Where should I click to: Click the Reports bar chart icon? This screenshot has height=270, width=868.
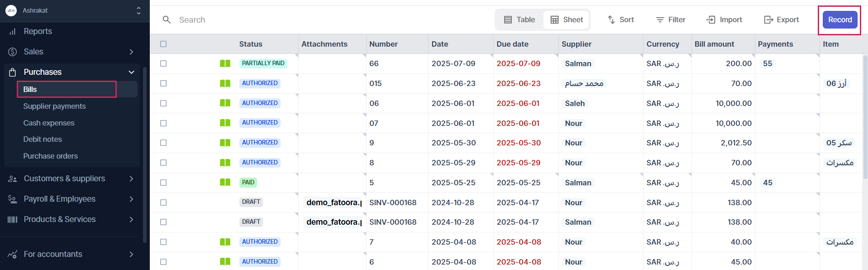tap(13, 32)
